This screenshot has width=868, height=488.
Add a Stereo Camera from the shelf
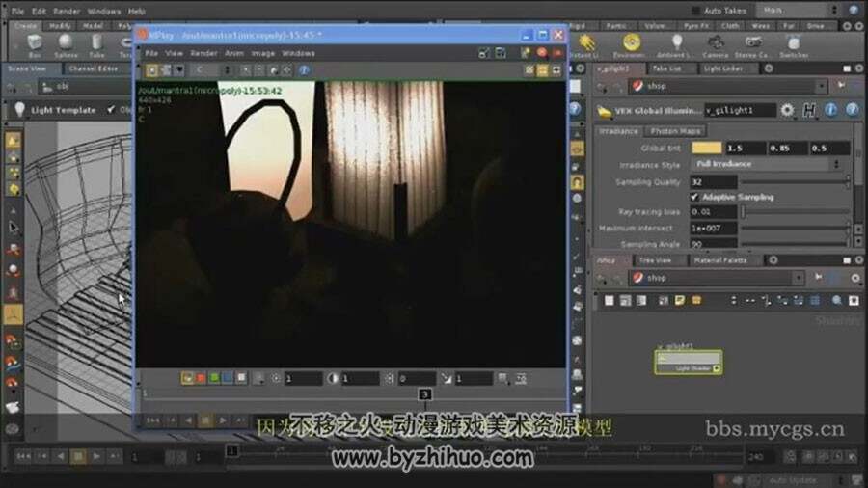(752, 45)
